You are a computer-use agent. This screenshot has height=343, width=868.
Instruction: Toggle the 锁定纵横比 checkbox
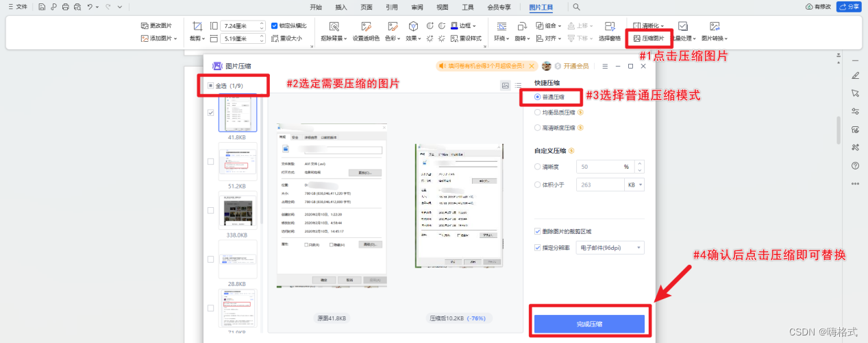[275, 25]
